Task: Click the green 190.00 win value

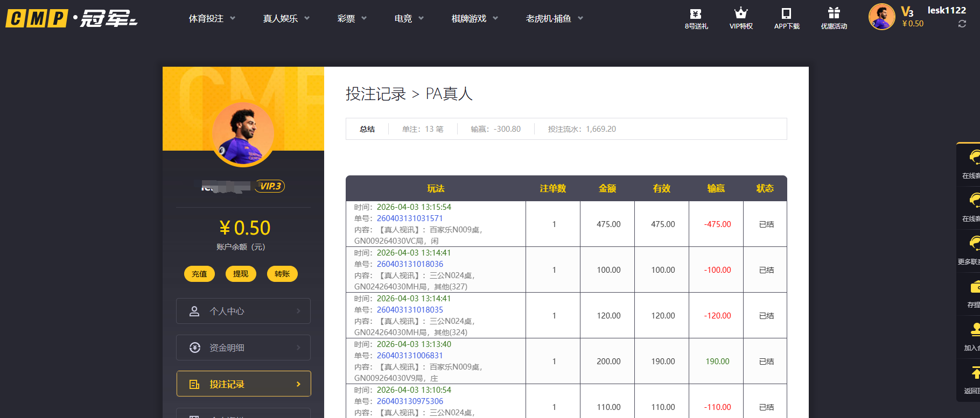Action: 717,362
